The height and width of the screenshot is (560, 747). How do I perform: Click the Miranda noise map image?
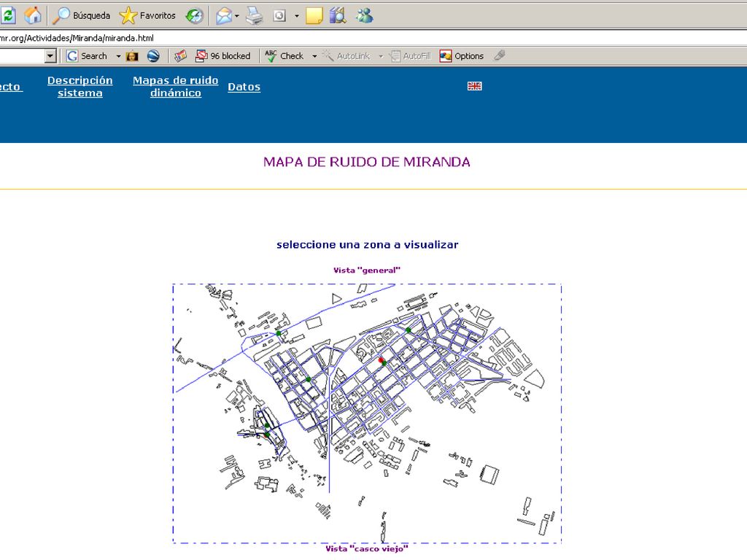pos(367,413)
